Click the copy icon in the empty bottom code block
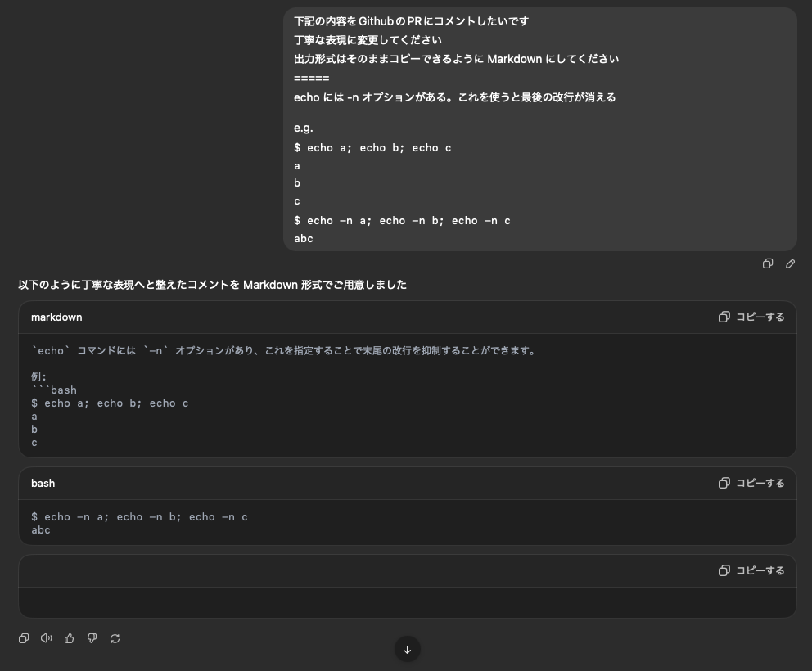The image size is (812, 671). 724,570
